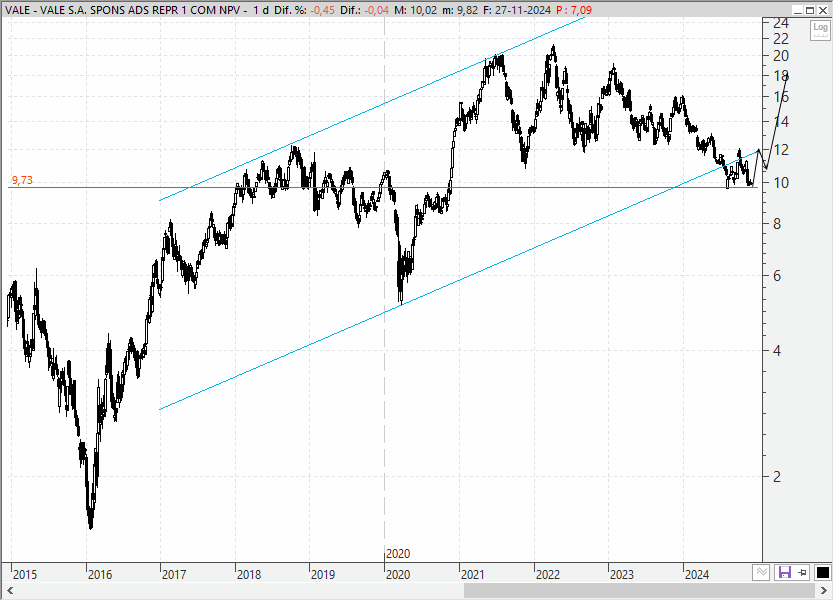The height and width of the screenshot is (601, 834).
Task: Click the '1 d' timeframe text in header
Action: 261,10
